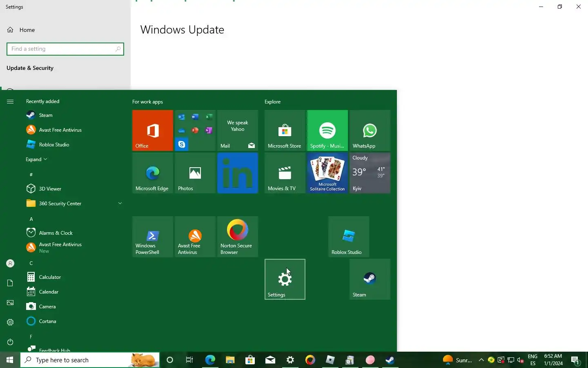
Task: Open the user account icon in Start
Action: 10,263
